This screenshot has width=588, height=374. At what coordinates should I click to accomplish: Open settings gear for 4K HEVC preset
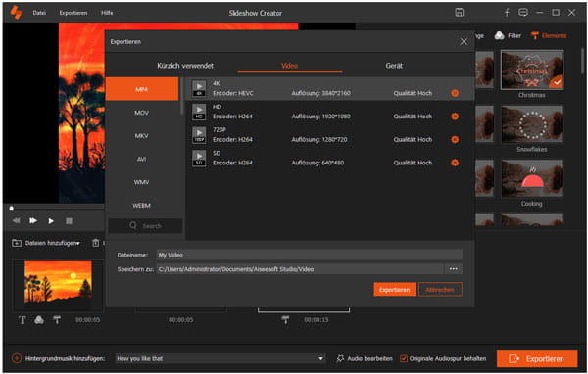[x=455, y=93]
